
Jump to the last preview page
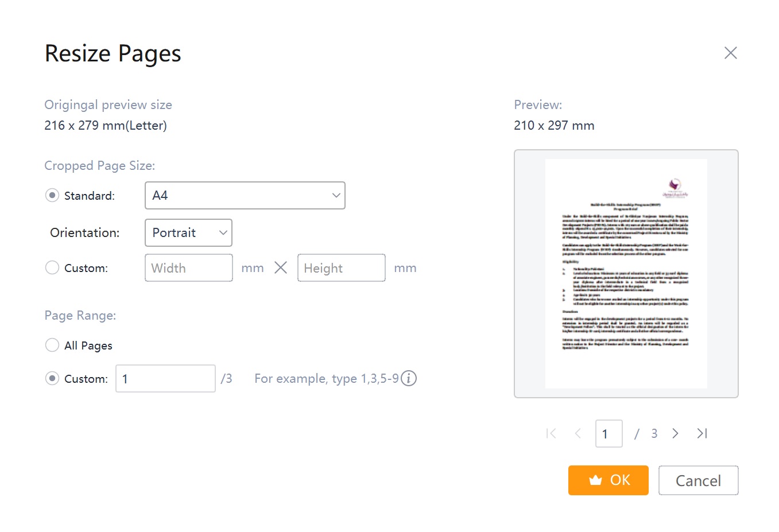click(x=702, y=434)
